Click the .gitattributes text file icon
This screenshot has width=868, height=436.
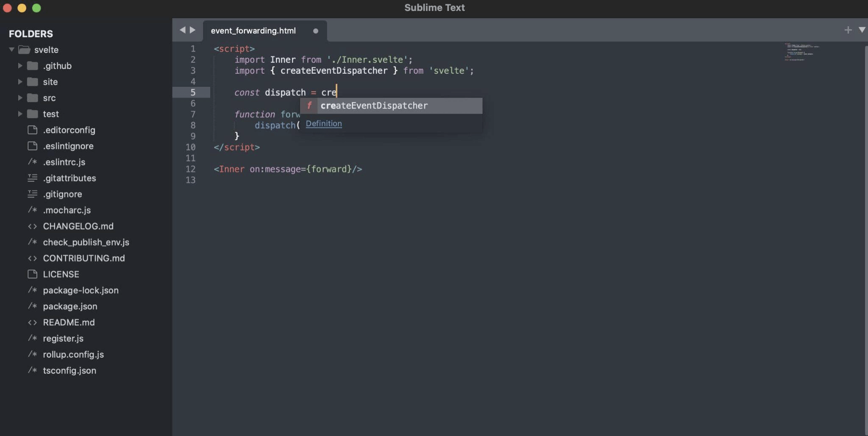pyautogui.click(x=32, y=178)
